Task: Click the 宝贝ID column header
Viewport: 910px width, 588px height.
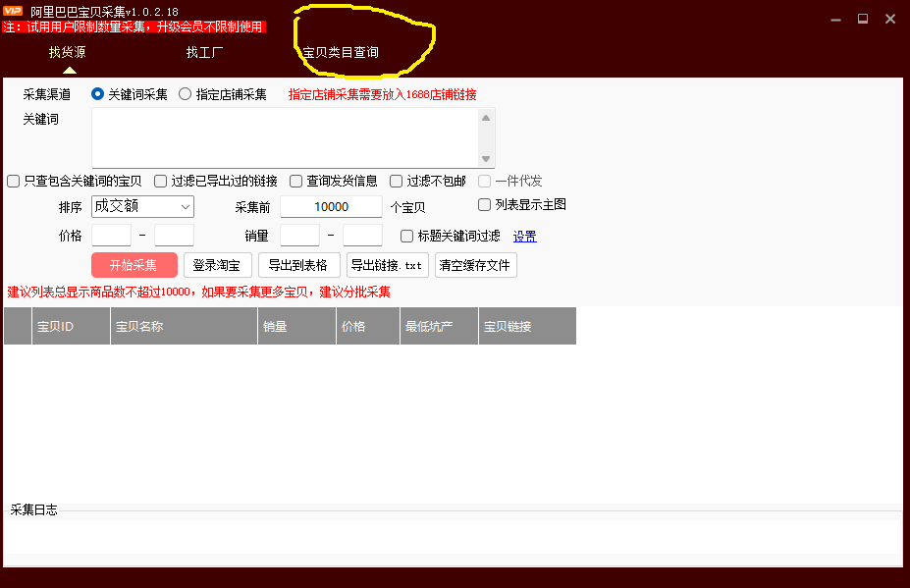Action: [x=71, y=326]
